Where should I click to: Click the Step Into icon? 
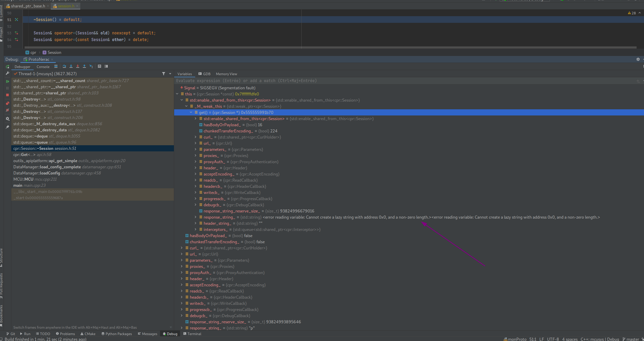(71, 66)
